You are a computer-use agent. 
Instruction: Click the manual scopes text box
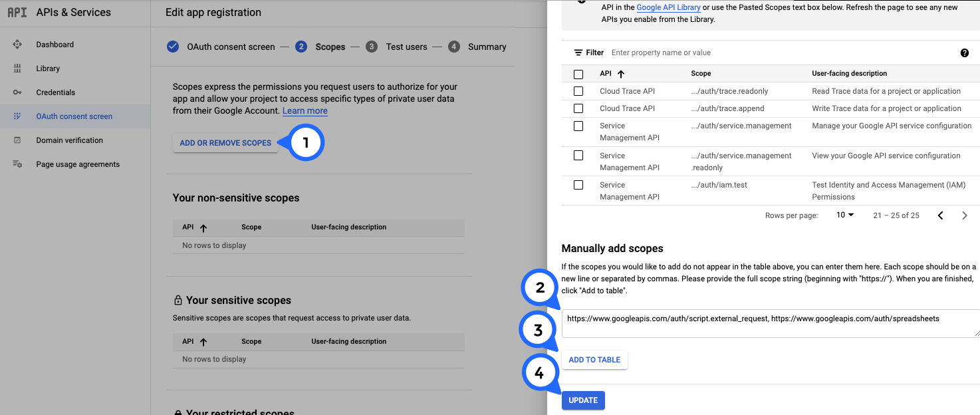pyautogui.click(x=771, y=323)
